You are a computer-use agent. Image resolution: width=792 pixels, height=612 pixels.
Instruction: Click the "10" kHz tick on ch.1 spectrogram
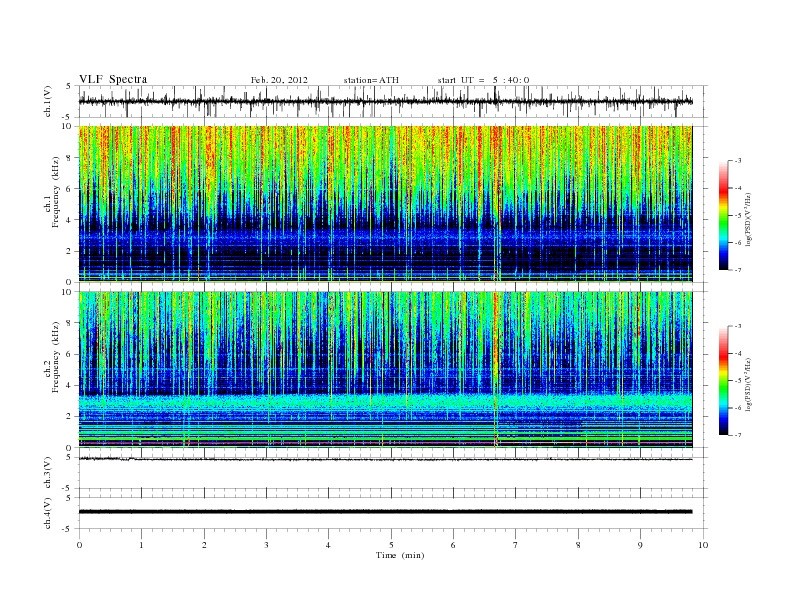click(x=67, y=126)
